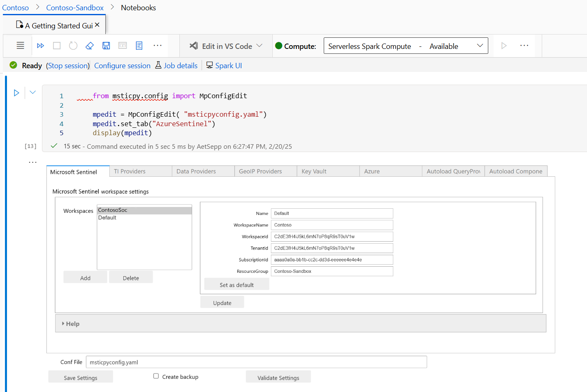
Task: Click the Save notebook floppy disk icon
Action: click(106, 46)
